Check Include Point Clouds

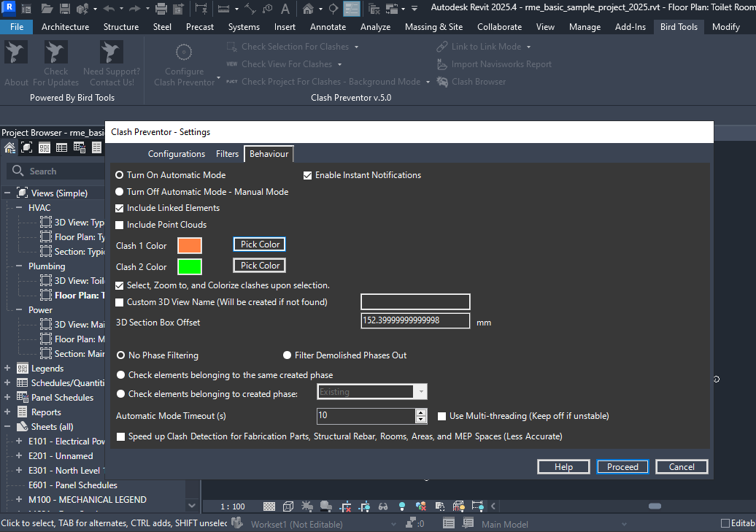tap(120, 225)
